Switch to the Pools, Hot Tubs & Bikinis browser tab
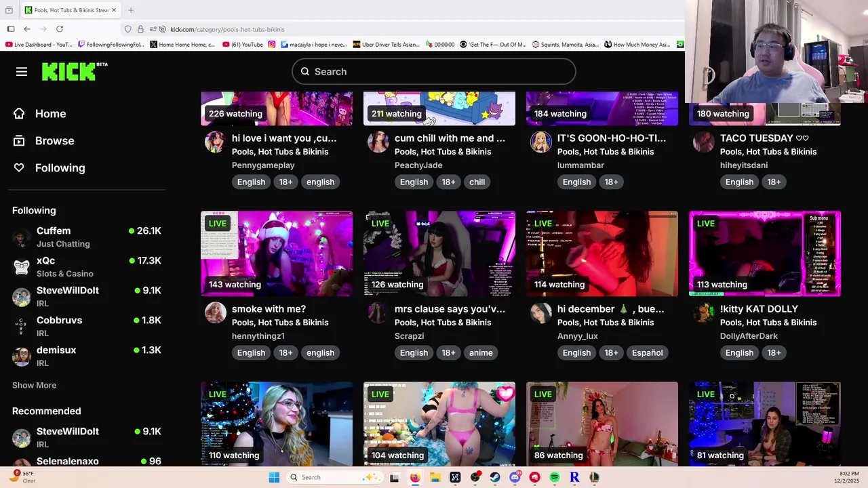 point(71,10)
